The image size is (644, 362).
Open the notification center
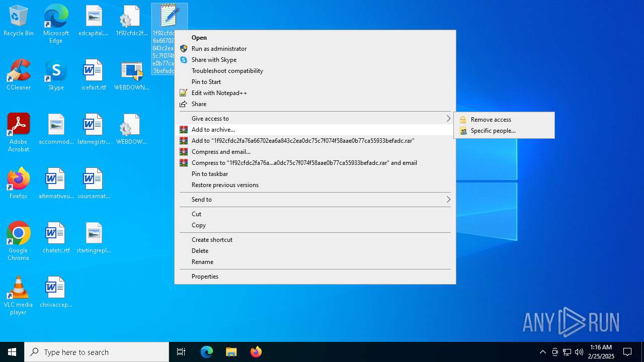tap(627, 352)
